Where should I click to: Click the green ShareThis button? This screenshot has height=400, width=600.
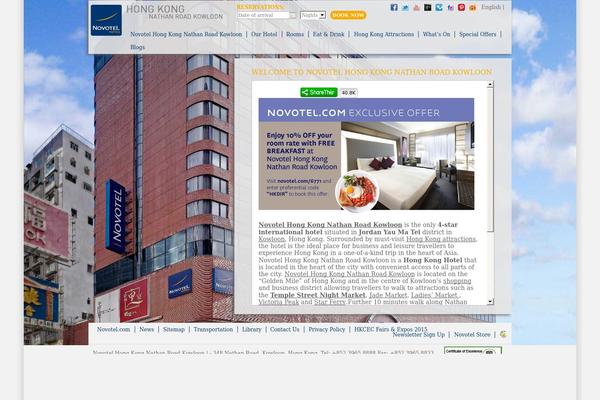[x=319, y=92]
